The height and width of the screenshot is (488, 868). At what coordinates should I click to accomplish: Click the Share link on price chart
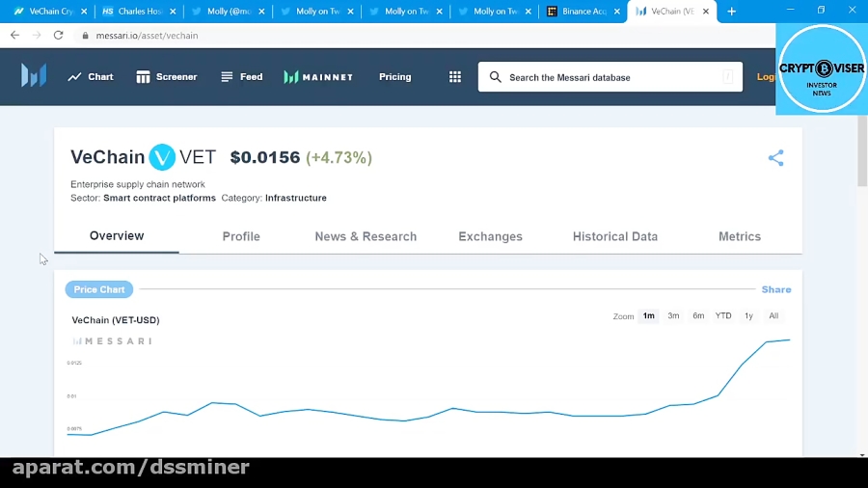[x=776, y=289]
